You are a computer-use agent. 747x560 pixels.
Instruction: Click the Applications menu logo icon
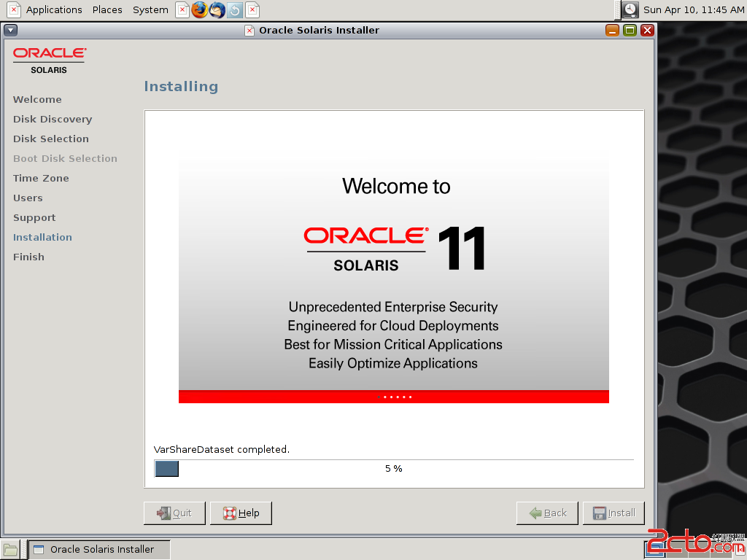(14, 9)
